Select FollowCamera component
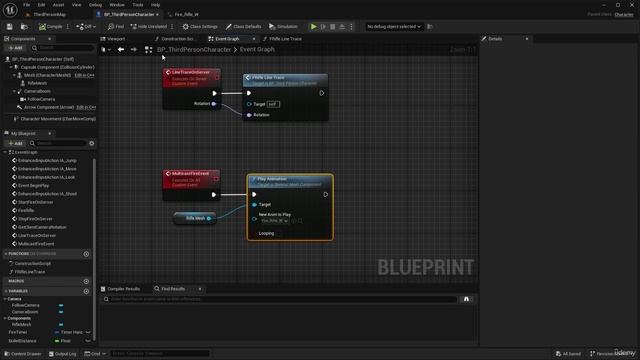The height and width of the screenshot is (360, 640). [41, 99]
